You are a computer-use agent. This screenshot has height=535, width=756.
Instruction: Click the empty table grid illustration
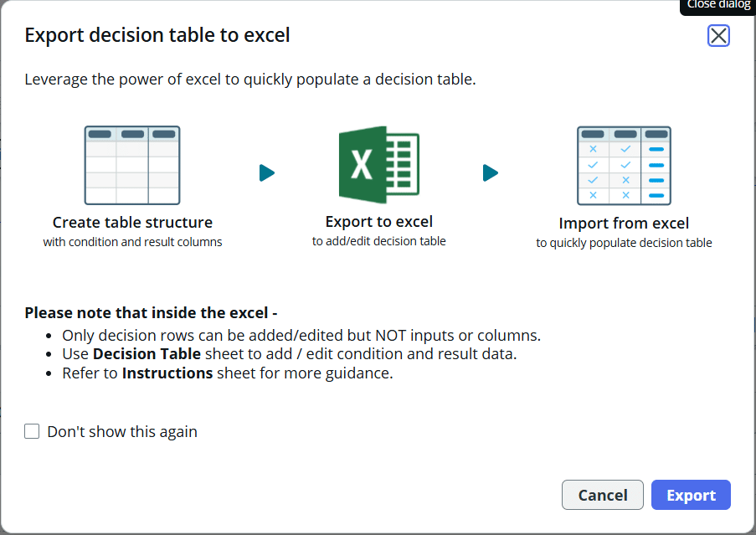pos(131,165)
